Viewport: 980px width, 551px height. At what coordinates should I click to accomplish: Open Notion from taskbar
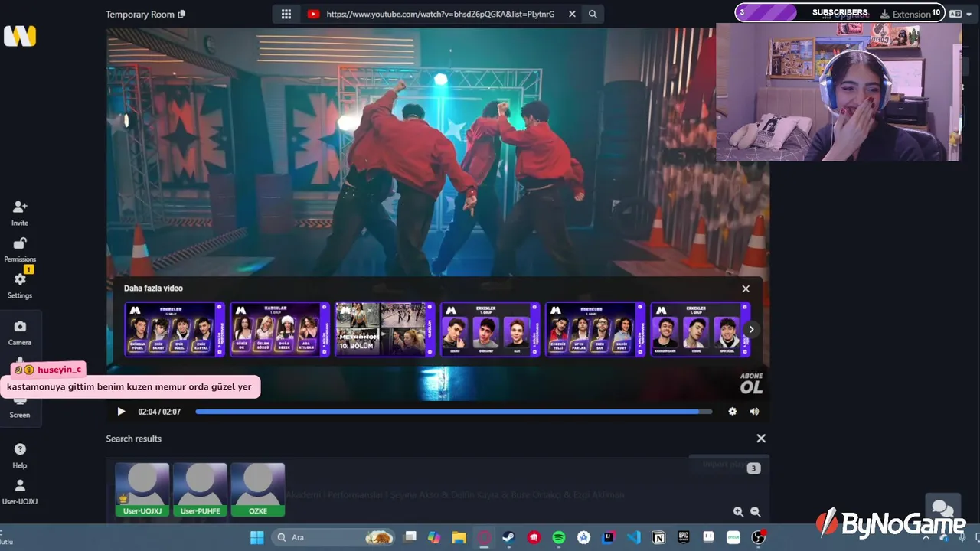658,537
